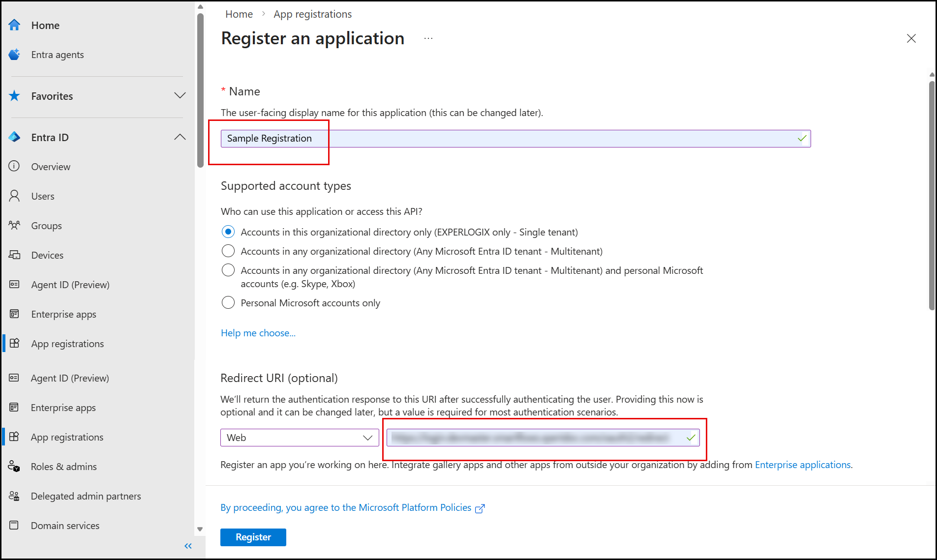The width and height of the screenshot is (937, 560).
Task: Click the App registrations icon directly below the first Enterprise apps
Action: 14,343
